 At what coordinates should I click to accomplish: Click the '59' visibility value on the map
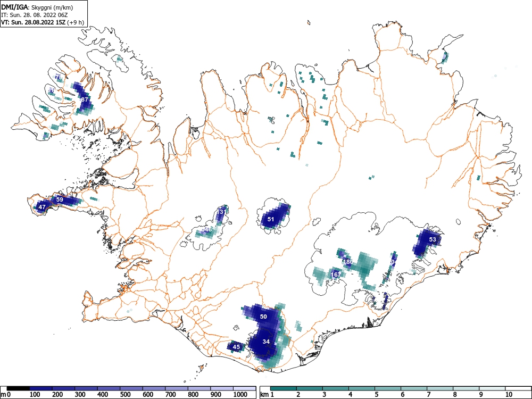coord(60,199)
